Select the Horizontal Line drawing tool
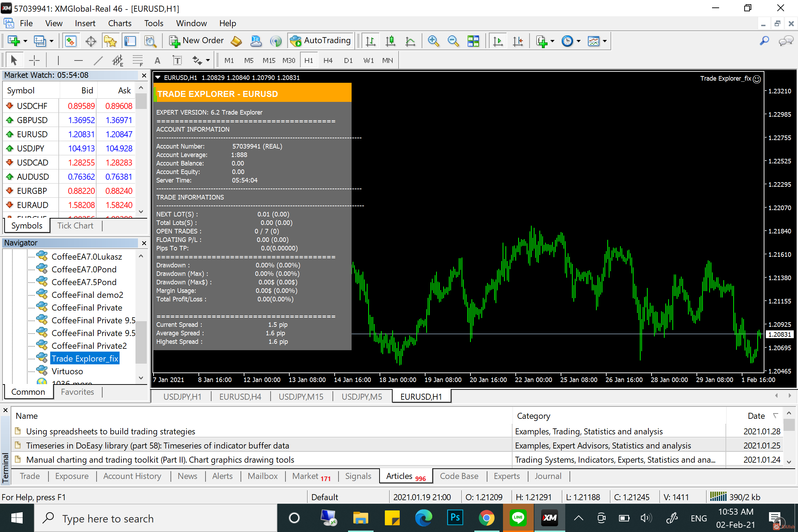Image resolution: width=798 pixels, height=532 pixels. click(x=78, y=60)
